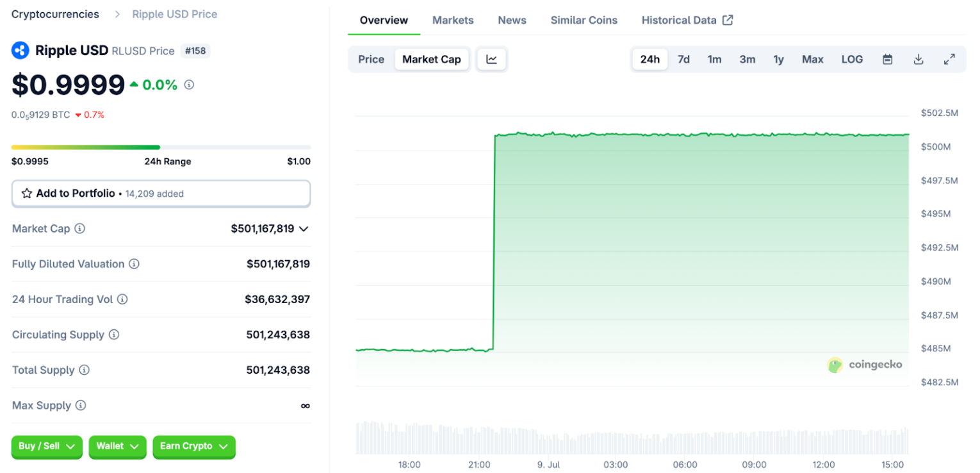The width and height of the screenshot is (980, 473).
Task: Set chart range to 7d
Action: (684, 60)
